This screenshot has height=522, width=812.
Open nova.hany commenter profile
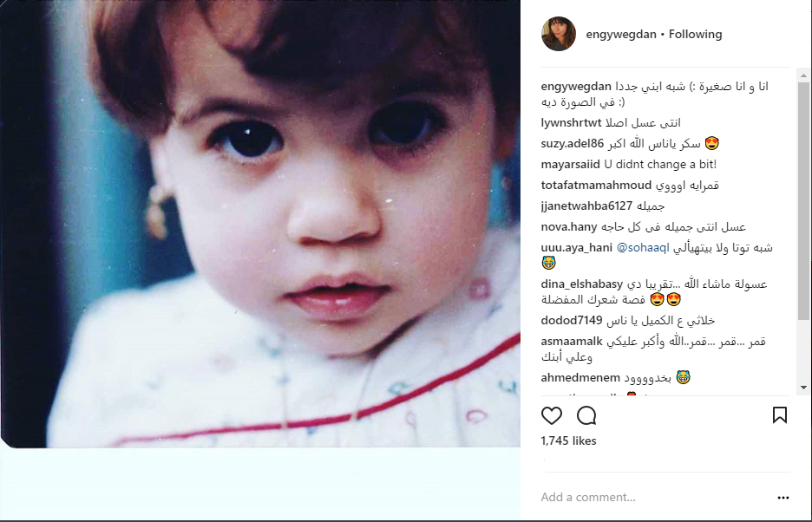(569, 227)
